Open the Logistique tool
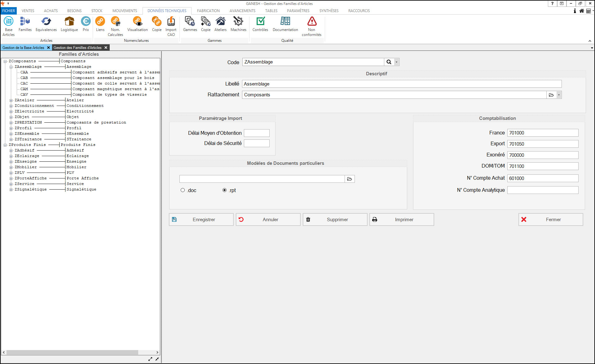Screen dimensions: 595x364 pyautogui.click(x=69, y=22)
